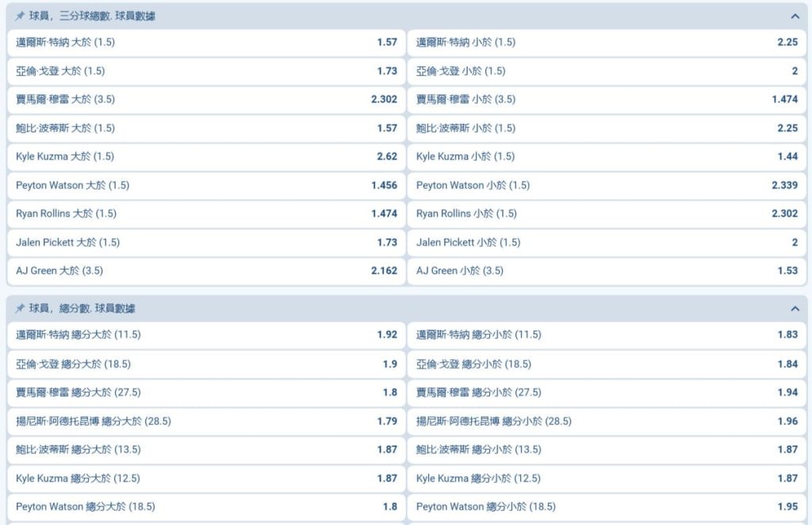Viewport: 812px width, 525px height.
Task: Choose AJ Green 大於 (3.5) at 2.162
Action: pyautogui.click(x=205, y=270)
